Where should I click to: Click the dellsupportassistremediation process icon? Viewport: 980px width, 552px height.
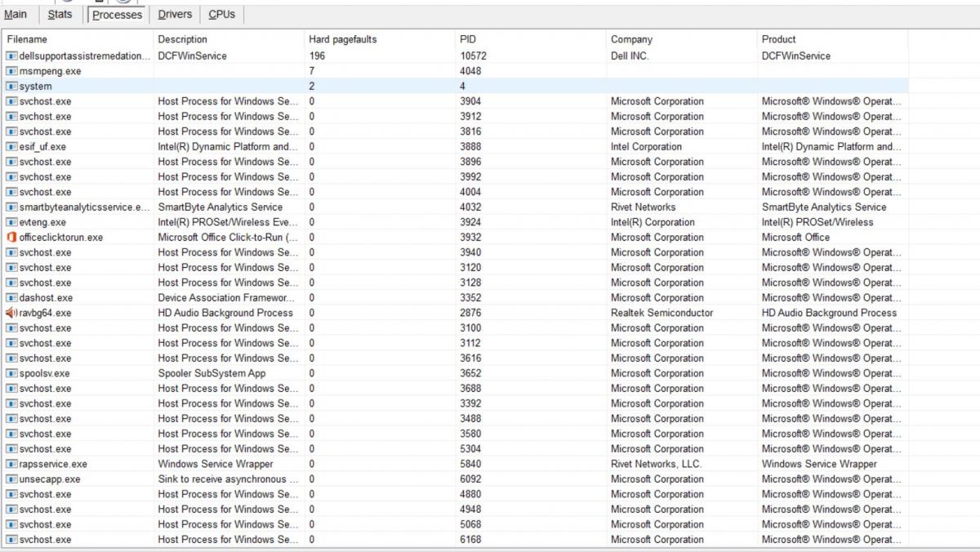[12, 56]
